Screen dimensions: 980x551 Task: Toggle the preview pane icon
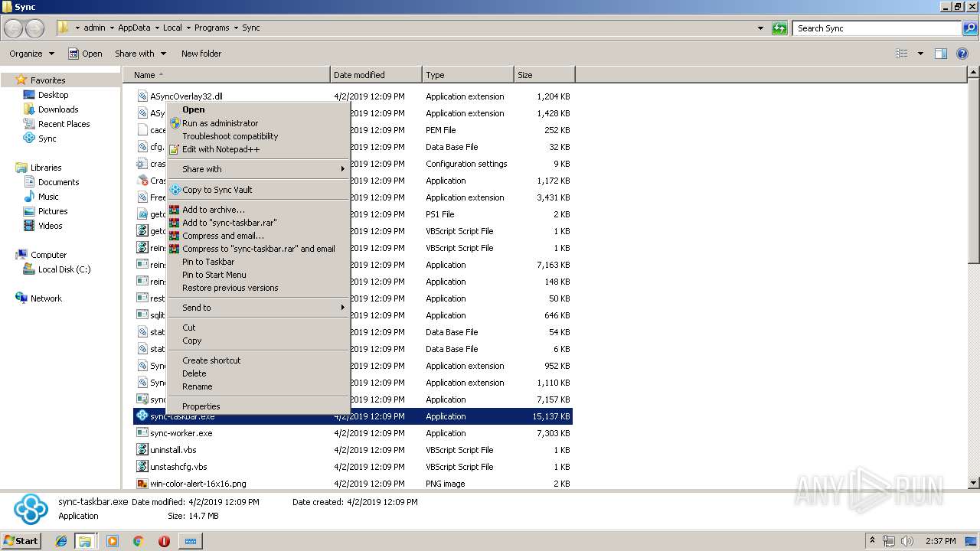(941, 54)
